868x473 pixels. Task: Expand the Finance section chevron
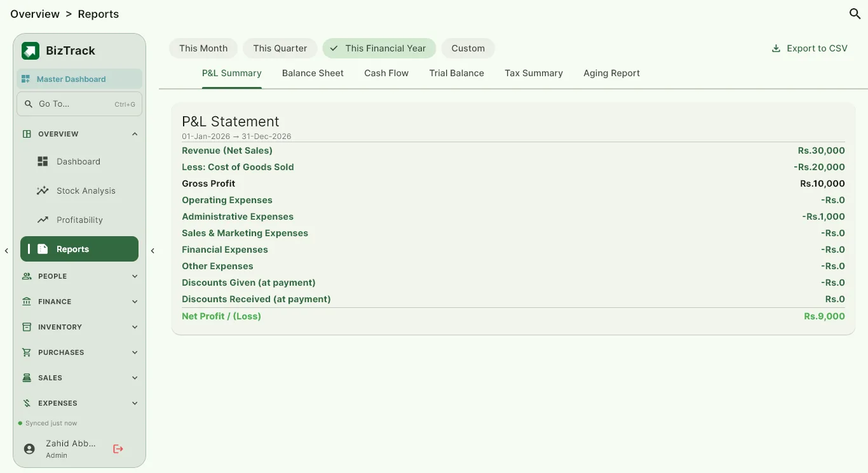[x=135, y=302]
